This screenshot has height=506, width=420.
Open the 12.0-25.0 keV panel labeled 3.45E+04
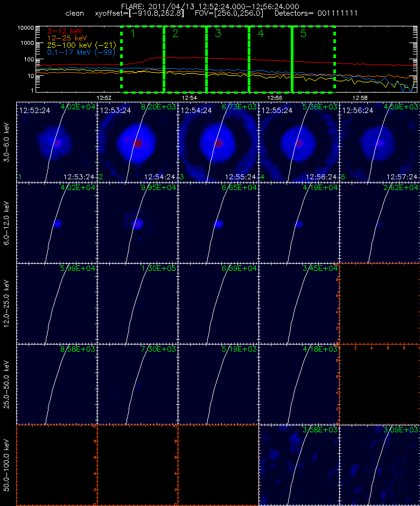pyautogui.click(x=299, y=304)
